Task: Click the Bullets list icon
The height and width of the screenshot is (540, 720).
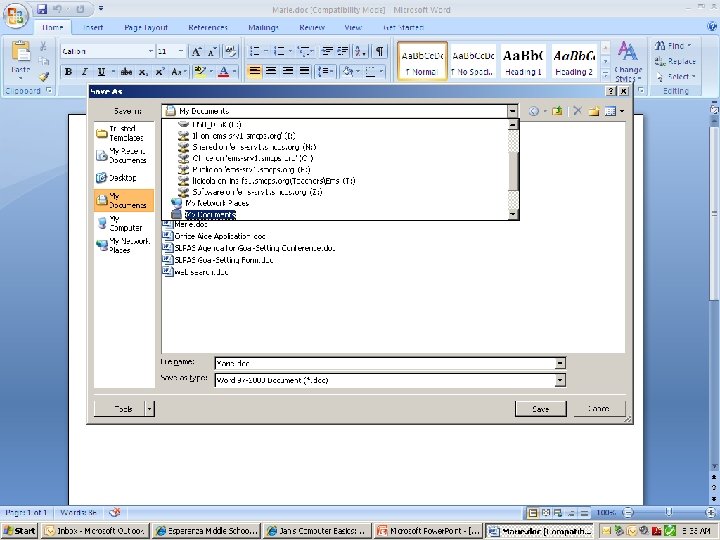Action: click(255, 51)
